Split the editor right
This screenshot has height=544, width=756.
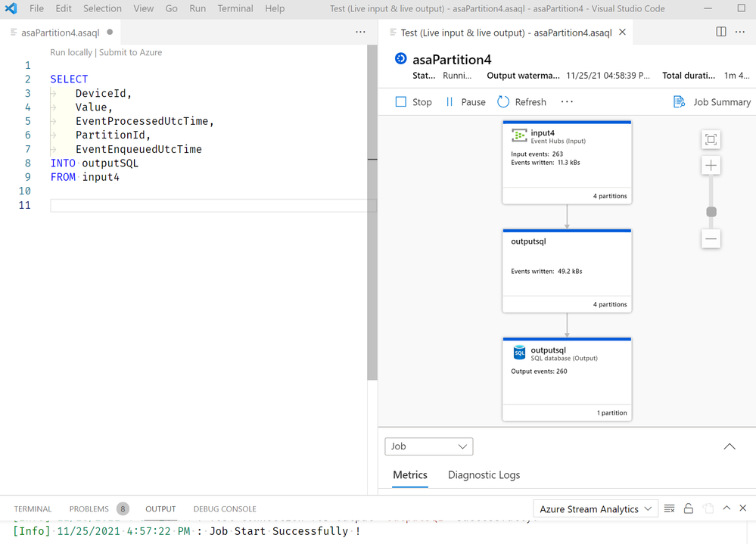click(x=720, y=32)
